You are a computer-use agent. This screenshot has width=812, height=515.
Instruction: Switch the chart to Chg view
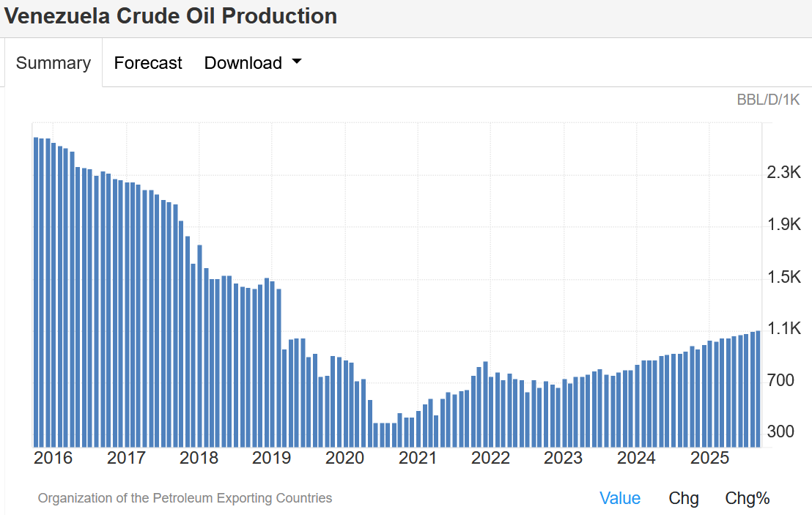click(684, 498)
